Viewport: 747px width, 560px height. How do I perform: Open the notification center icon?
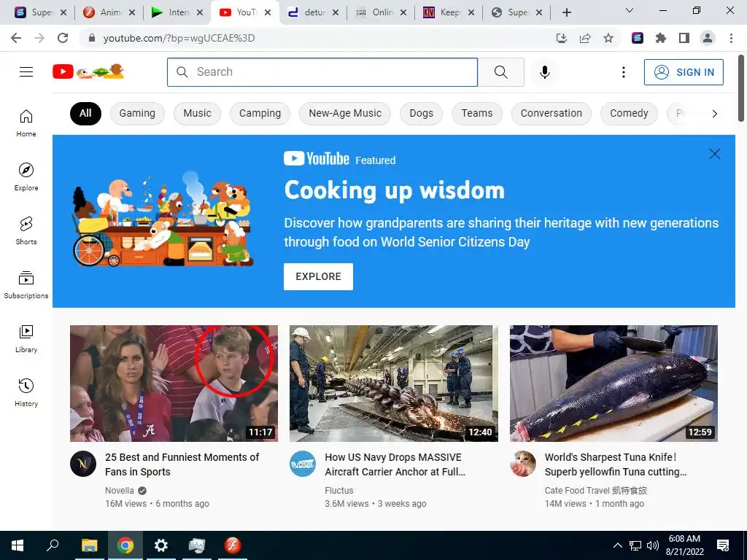click(723, 545)
